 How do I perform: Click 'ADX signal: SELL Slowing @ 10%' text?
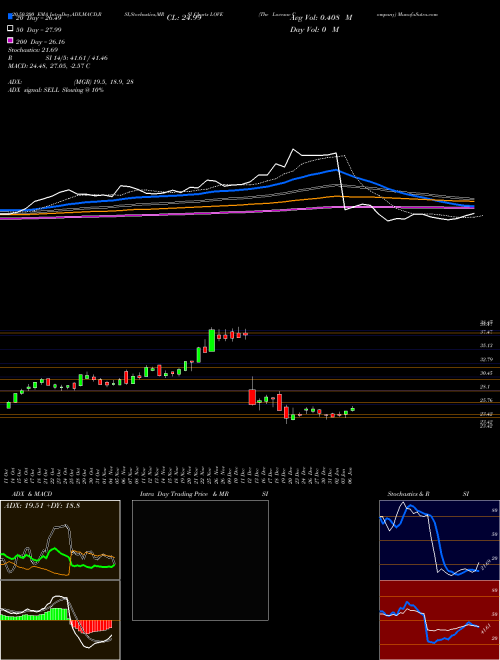click(56, 90)
